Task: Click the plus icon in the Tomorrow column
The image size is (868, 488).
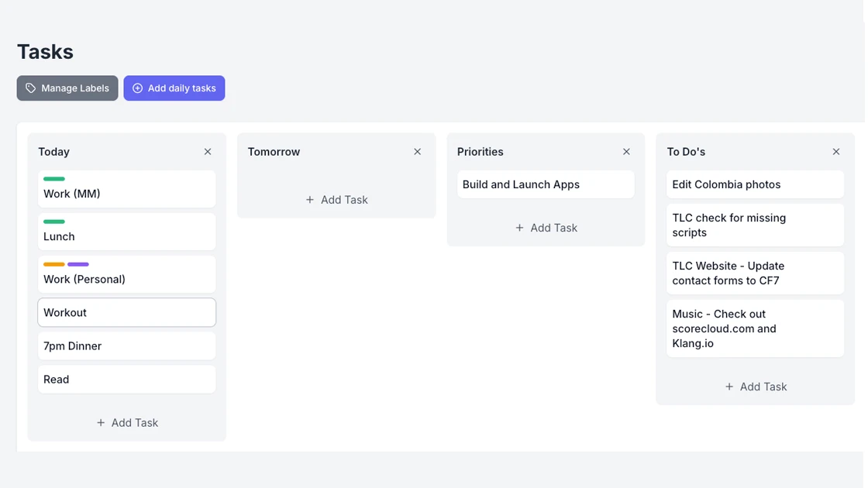Action: pos(310,200)
